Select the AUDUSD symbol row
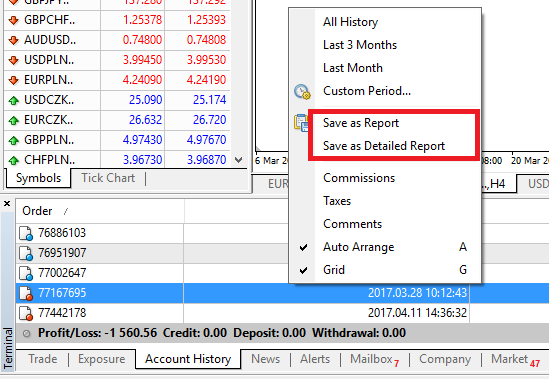 pos(117,40)
